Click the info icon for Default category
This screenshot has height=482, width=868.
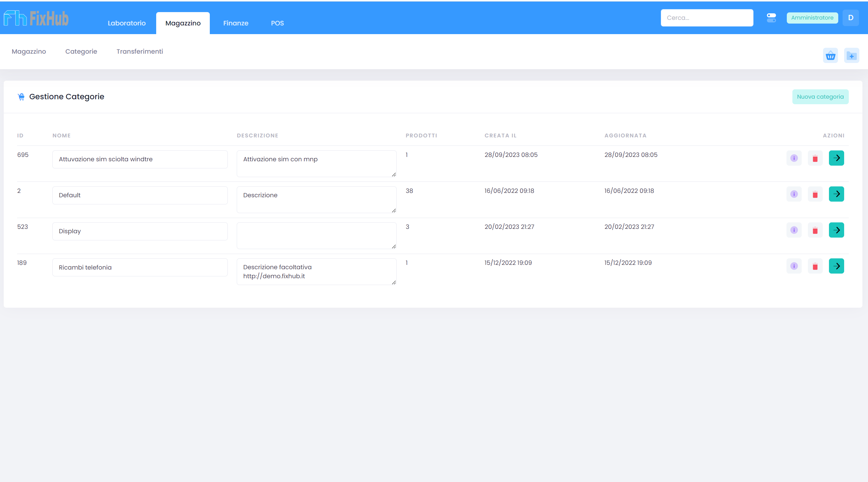coord(794,194)
